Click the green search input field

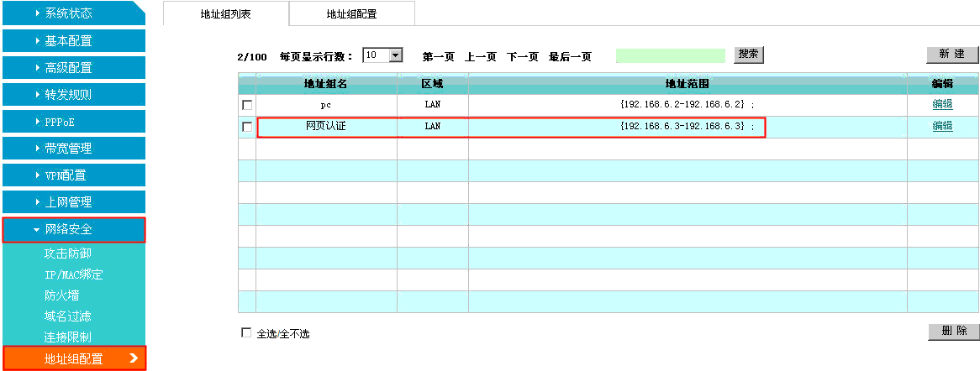(x=670, y=55)
